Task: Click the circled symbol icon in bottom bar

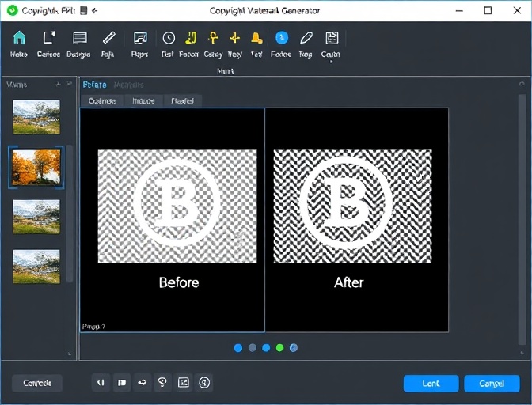Action: tap(204, 383)
